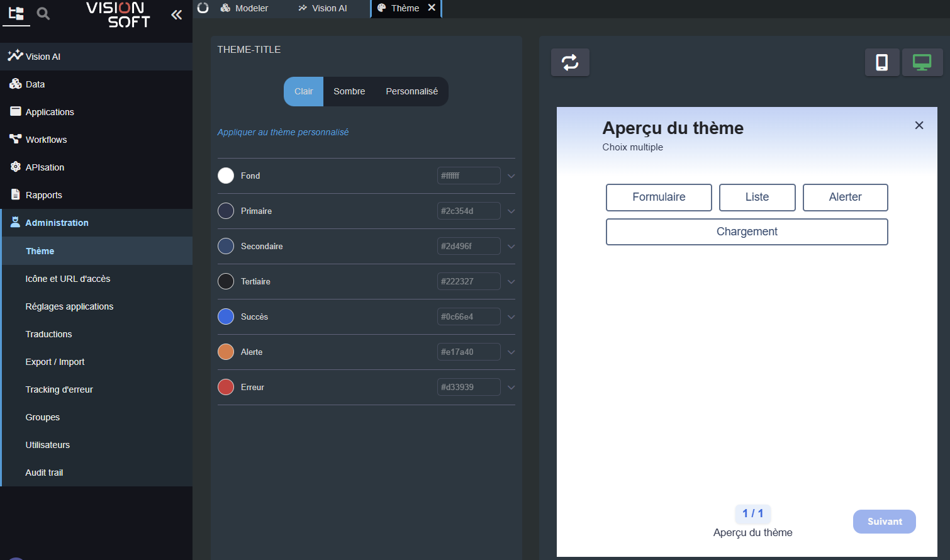Collapse the sidebar with double chevron
Image resolution: width=950 pixels, height=560 pixels.
[177, 14]
